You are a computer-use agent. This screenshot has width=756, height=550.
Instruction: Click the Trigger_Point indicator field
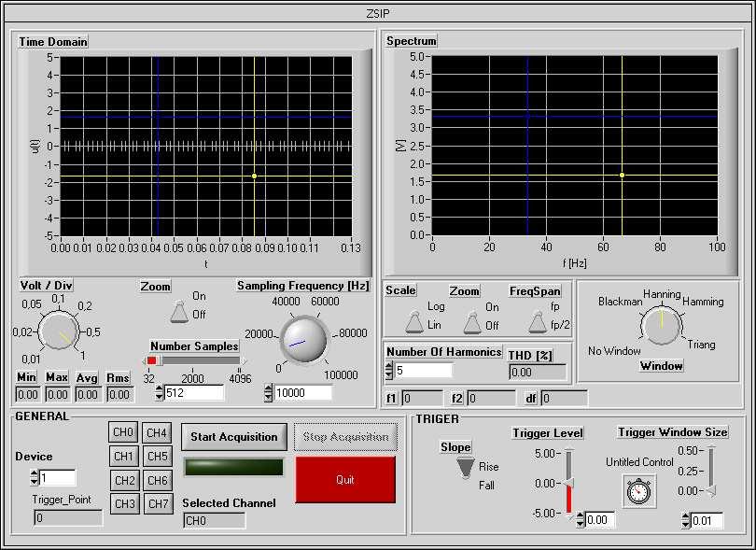(x=68, y=517)
